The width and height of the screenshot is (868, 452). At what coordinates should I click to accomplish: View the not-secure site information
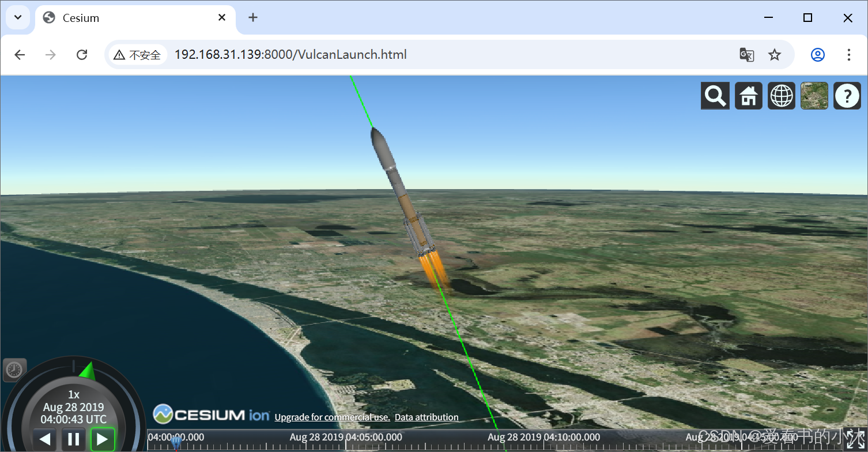pos(137,55)
